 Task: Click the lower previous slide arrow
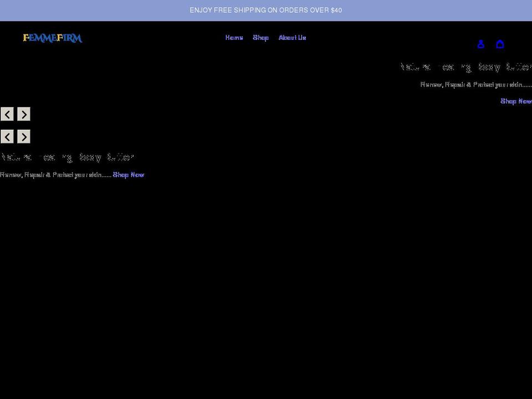coord(7,137)
